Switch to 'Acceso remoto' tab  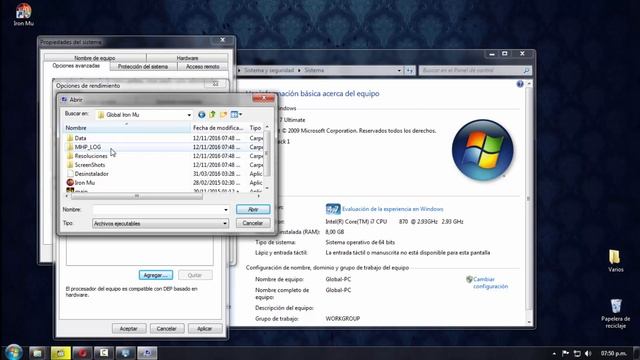(x=202, y=67)
